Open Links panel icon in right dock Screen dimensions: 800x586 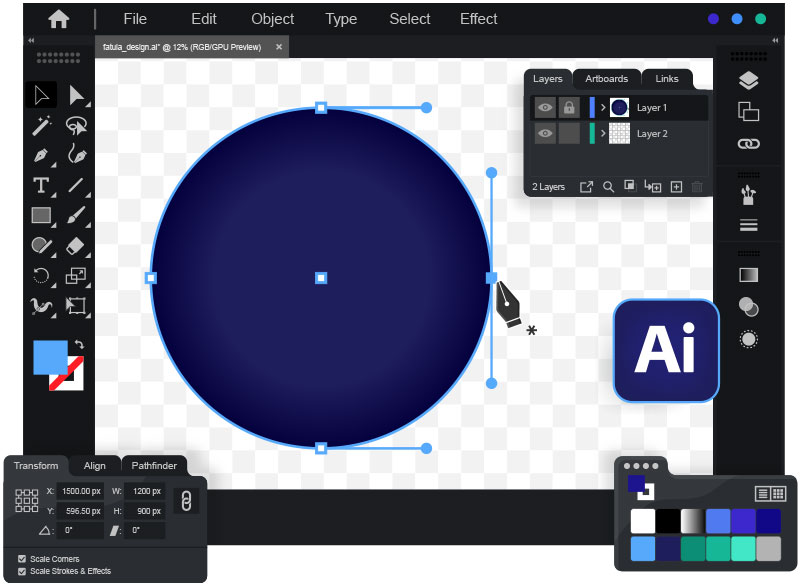[x=748, y=144]
